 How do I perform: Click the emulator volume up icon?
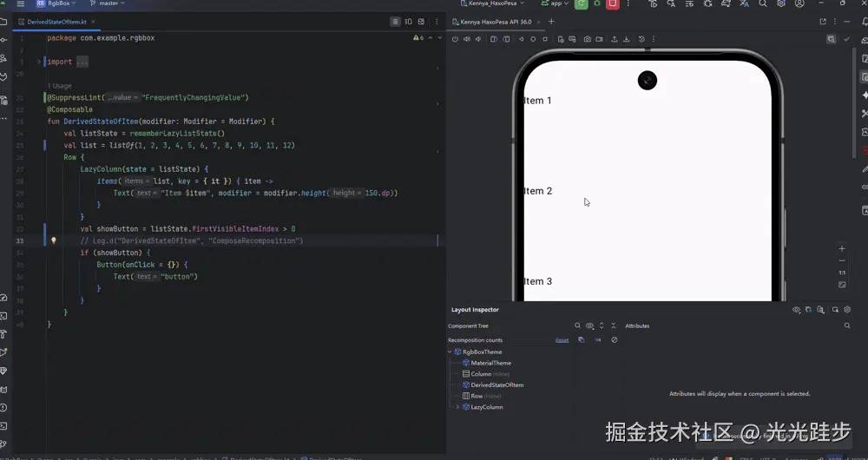(467, 39)
